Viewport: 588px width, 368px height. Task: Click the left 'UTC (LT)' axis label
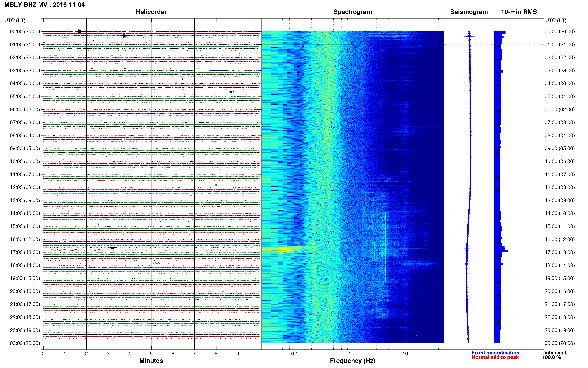pos(15,20)
